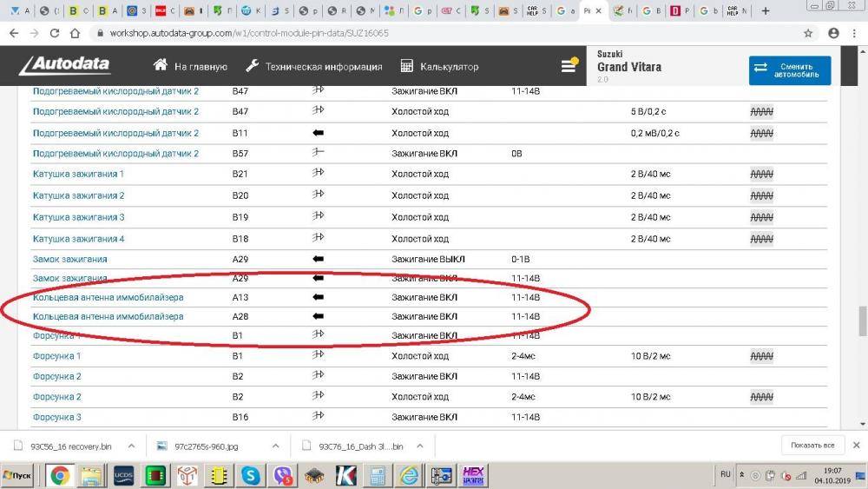Reload the page in browser
Viewport: 868px width, 489px height.
click(55, 33)
